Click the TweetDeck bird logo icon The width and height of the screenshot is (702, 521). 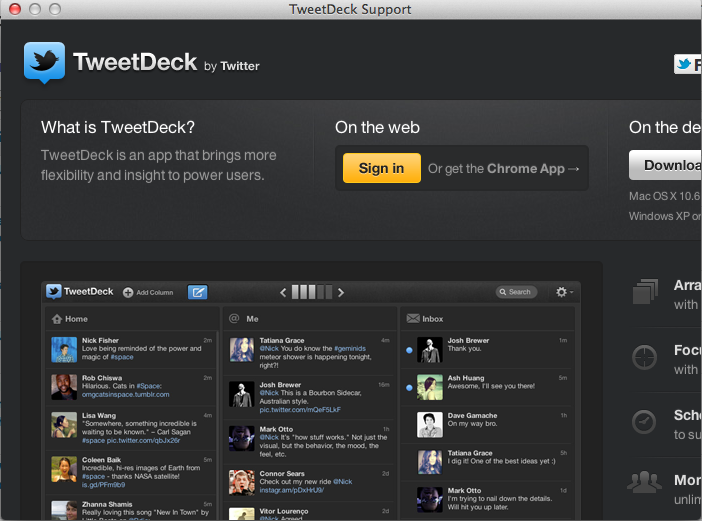click(x=44, y=62)
